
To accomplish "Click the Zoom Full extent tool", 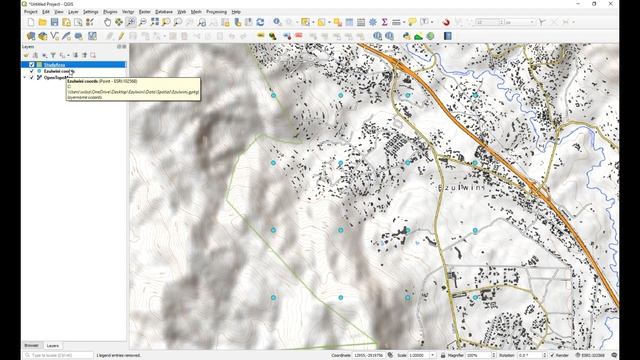I will coord(154,22).
